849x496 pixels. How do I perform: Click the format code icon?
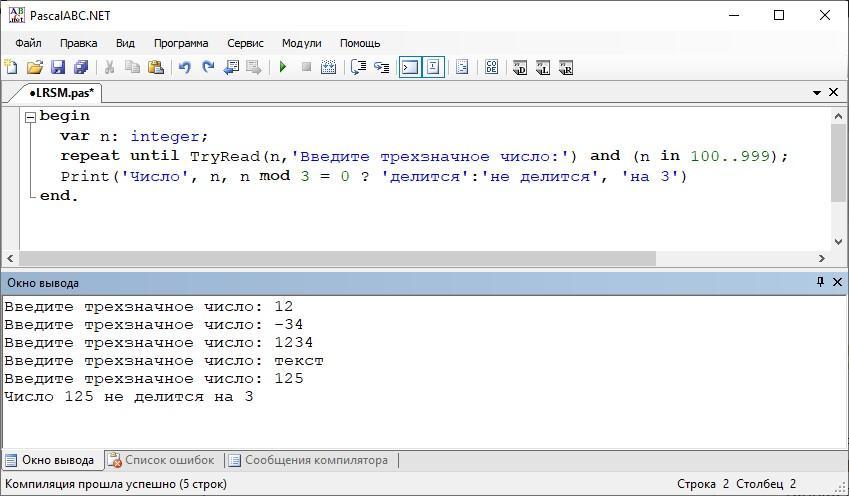462,67
